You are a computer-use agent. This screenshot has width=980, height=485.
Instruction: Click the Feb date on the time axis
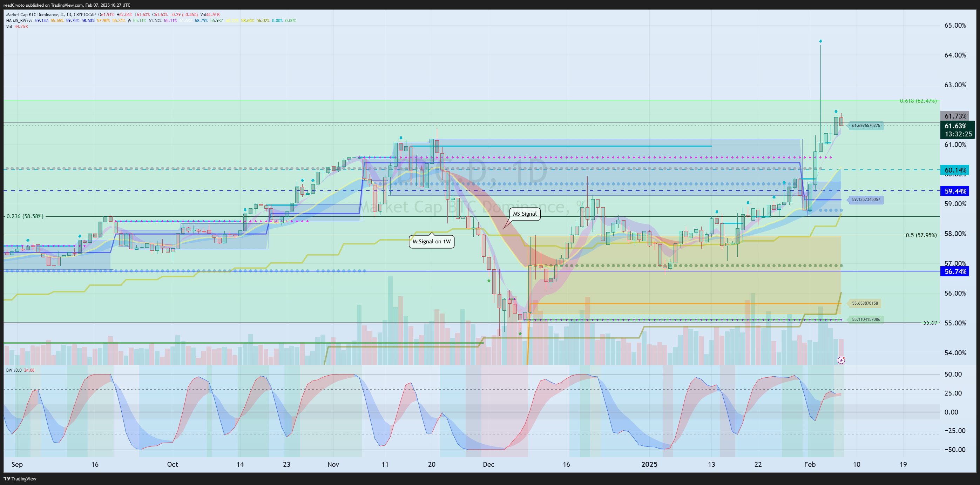(810, 464)
